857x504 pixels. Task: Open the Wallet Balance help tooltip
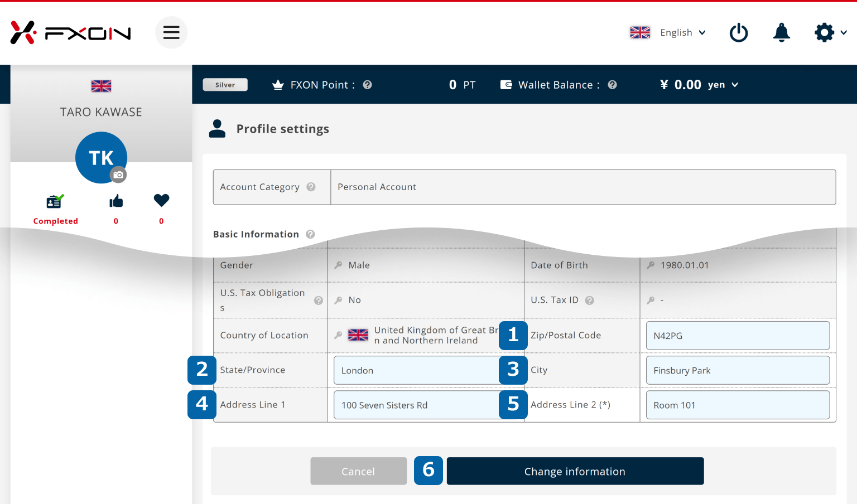[x=612, y=85]
